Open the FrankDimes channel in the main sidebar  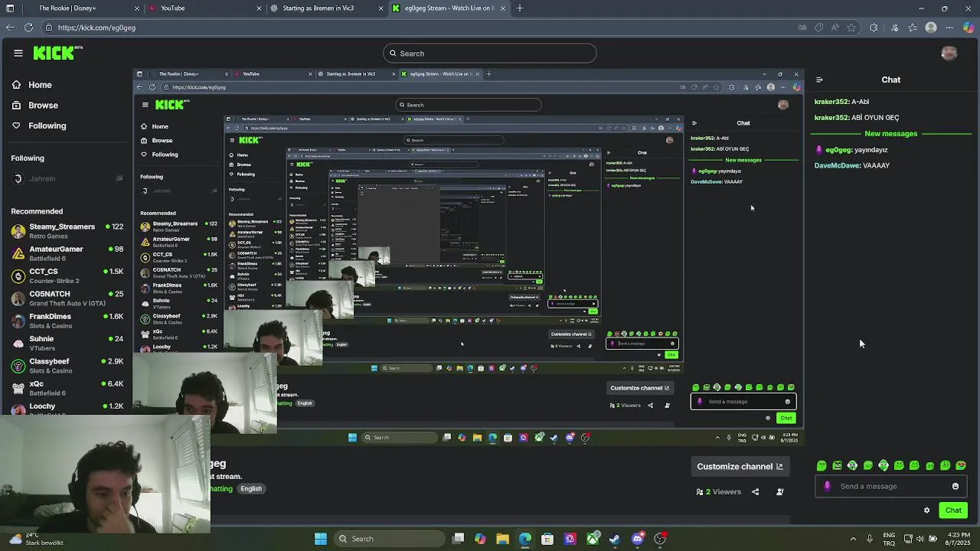[x=67, y=321]
